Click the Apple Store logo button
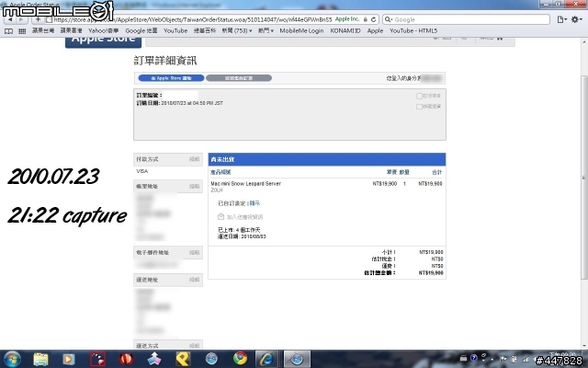588x368 pixels. pyautogui.click(x=104, y=41)
